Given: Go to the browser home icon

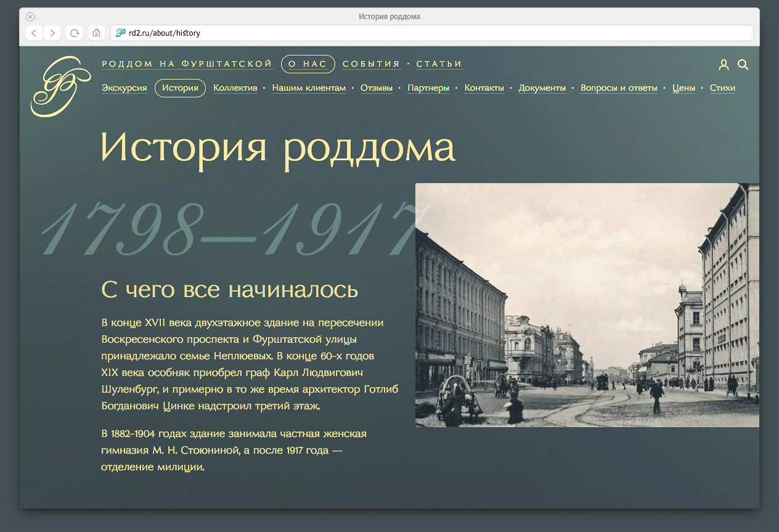Looking at the screenshot, I should [96, 33].
